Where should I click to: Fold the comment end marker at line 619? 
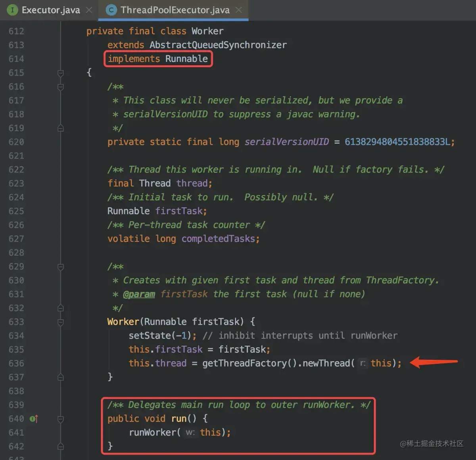coord(61,128)
